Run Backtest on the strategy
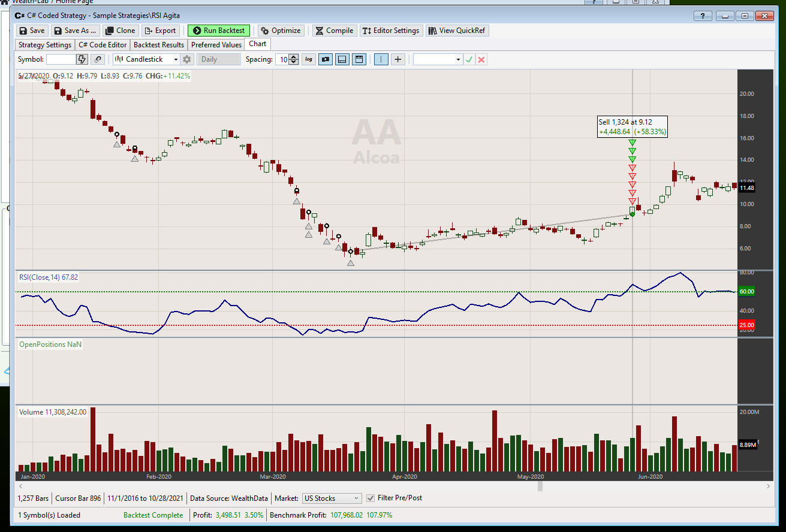 [219, 31]
